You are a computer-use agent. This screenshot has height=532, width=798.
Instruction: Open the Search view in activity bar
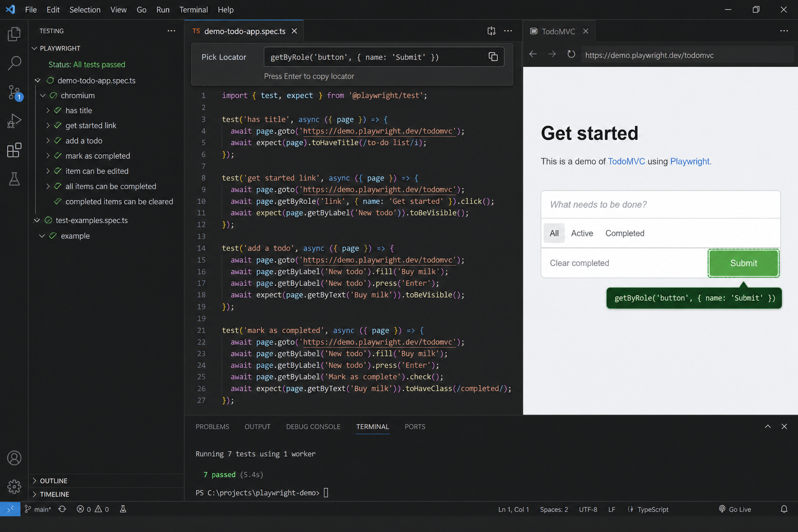tap(14, 63)
